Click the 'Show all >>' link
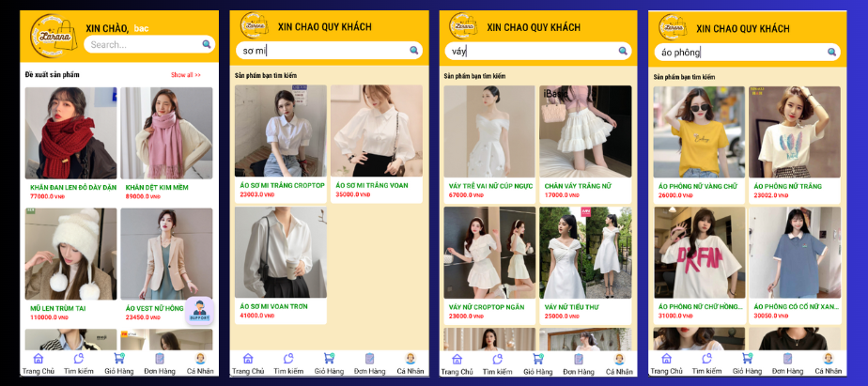Screen dimensions: 868x386 pos(185,74)
